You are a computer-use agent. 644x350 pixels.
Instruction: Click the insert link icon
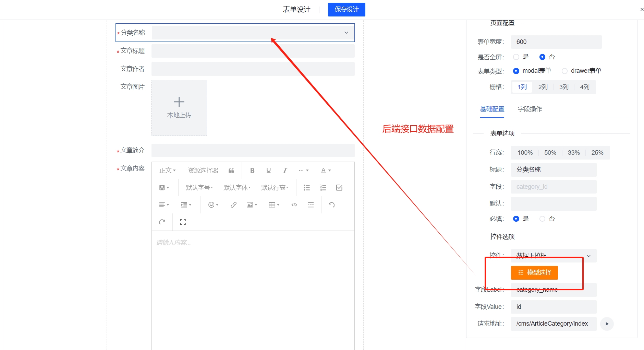(233, 205)
